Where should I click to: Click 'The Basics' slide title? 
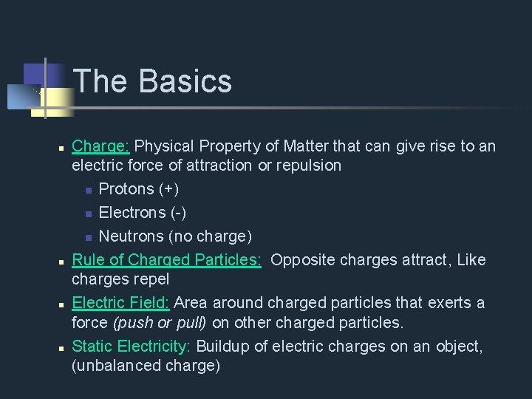pyautogui.click(x=153, y=81)
